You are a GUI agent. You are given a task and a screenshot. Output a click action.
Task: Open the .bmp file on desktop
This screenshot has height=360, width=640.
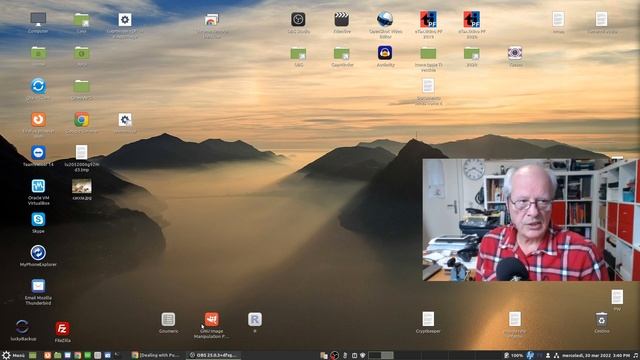[x=82, y=153]
